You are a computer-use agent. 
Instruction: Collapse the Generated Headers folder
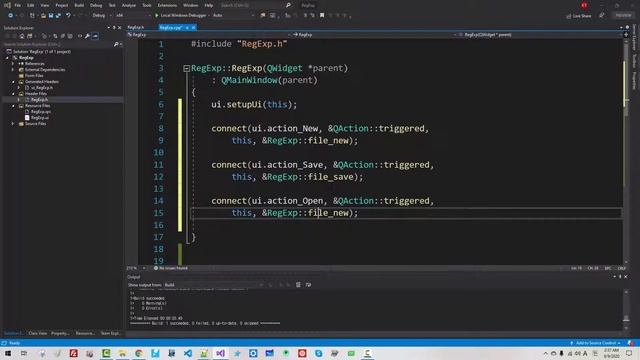[13, 82]
